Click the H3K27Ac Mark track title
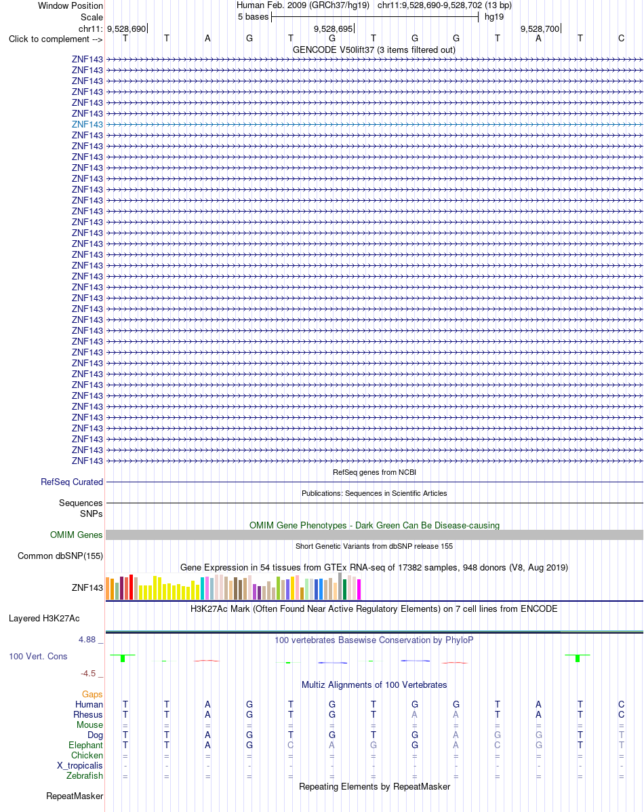This screenshot has width=644, height=812. (374, 608)
